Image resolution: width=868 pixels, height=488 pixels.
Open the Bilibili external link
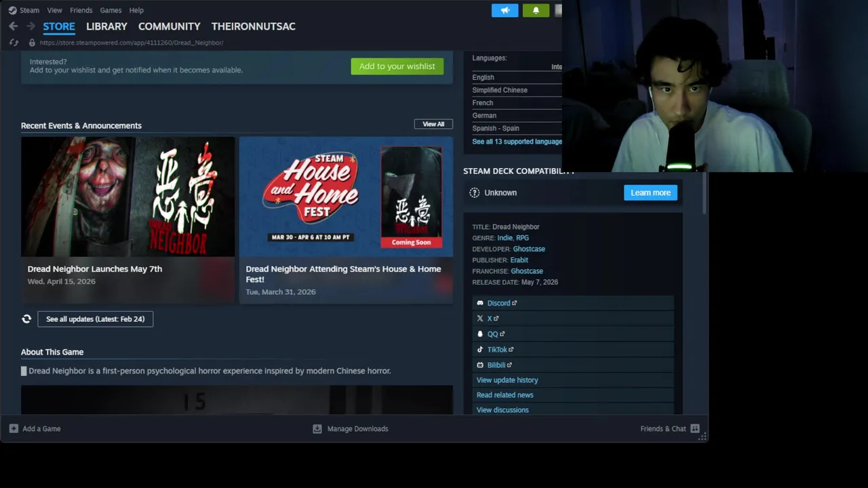[x=500, y=365]
